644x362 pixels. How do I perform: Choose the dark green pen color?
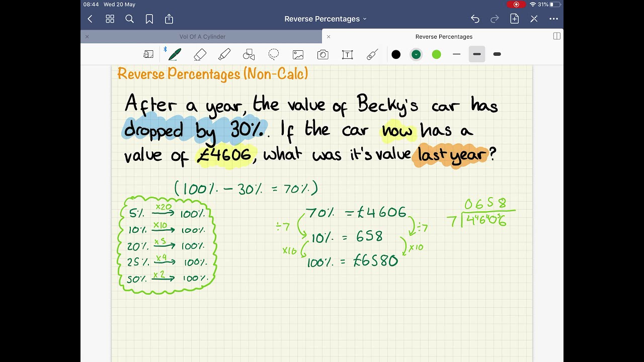416,54
